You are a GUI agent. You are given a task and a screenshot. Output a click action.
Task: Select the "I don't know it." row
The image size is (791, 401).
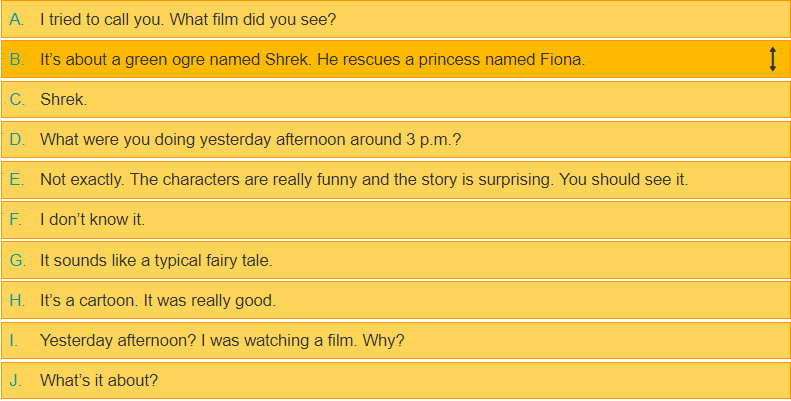[x=92, y=220]
